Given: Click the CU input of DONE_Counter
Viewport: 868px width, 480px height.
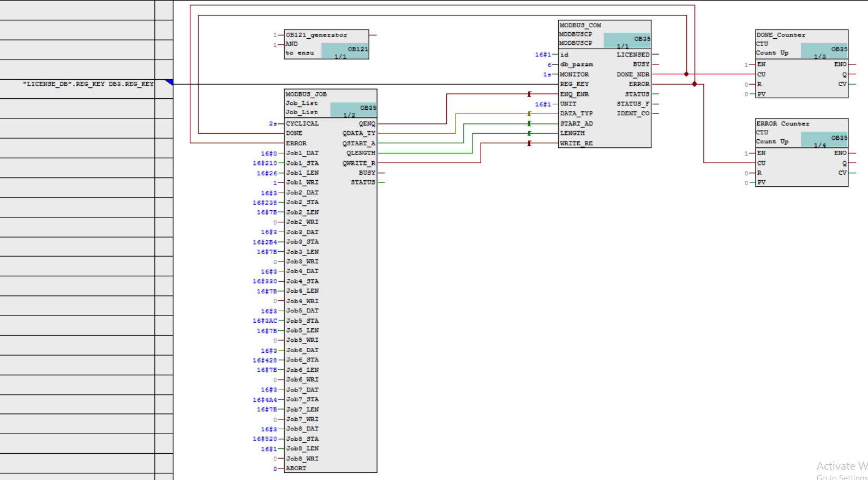Looking at the screenshot, I should tap(761, 74).
